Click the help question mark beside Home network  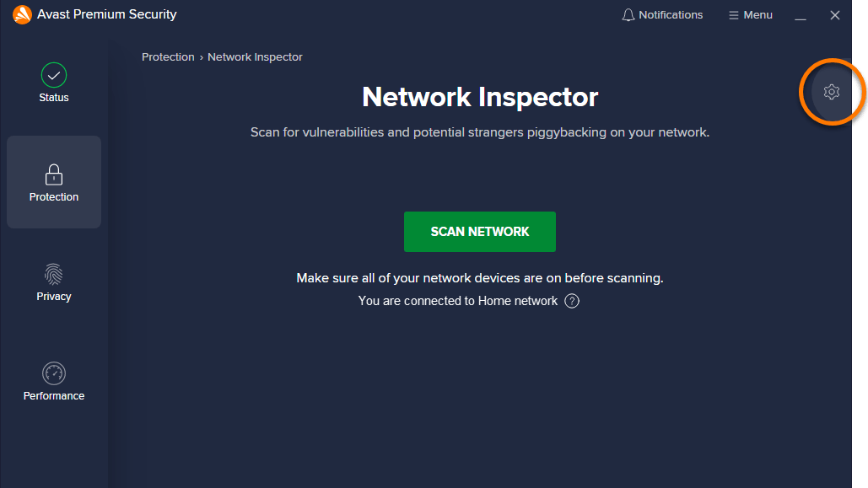pyautogui.click(x=572, y=301)
